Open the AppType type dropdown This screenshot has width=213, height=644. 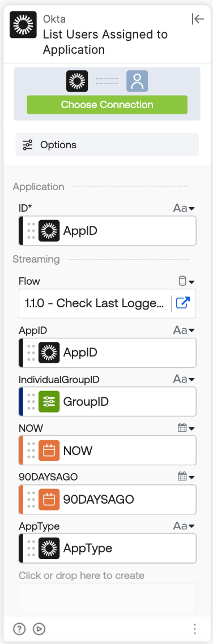coord(184,526)
